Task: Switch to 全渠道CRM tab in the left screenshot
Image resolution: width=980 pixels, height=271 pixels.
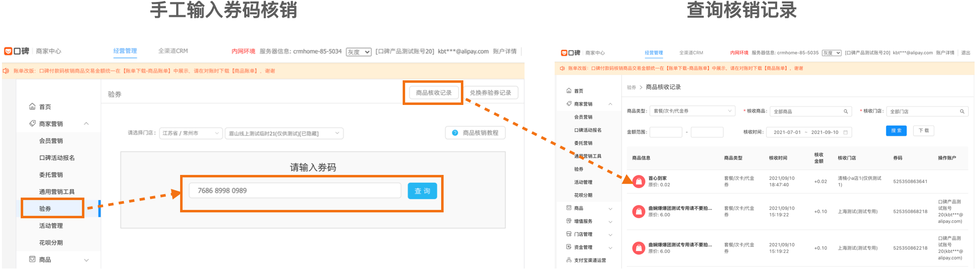Action: click(173, 51)
